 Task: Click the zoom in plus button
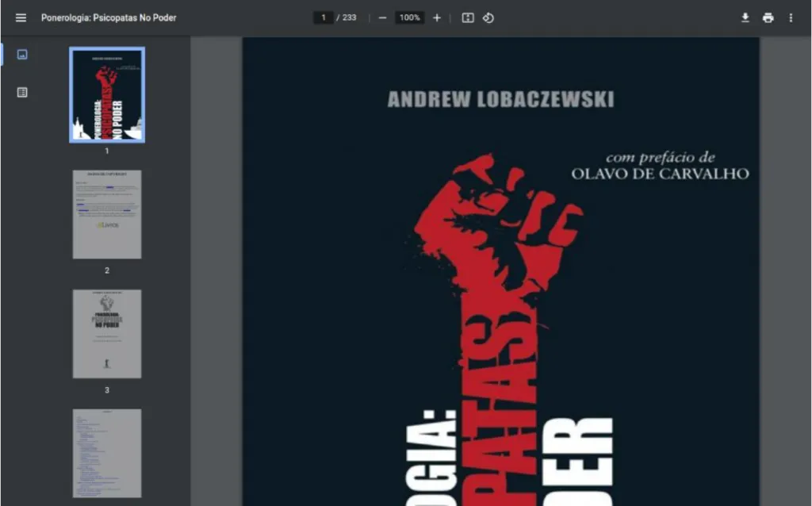[x=436, y=17]
